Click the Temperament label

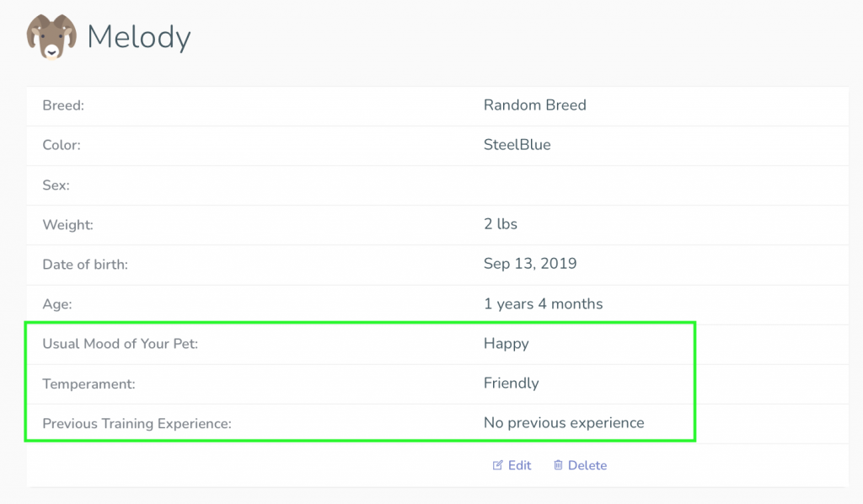[x=88, y=384]
